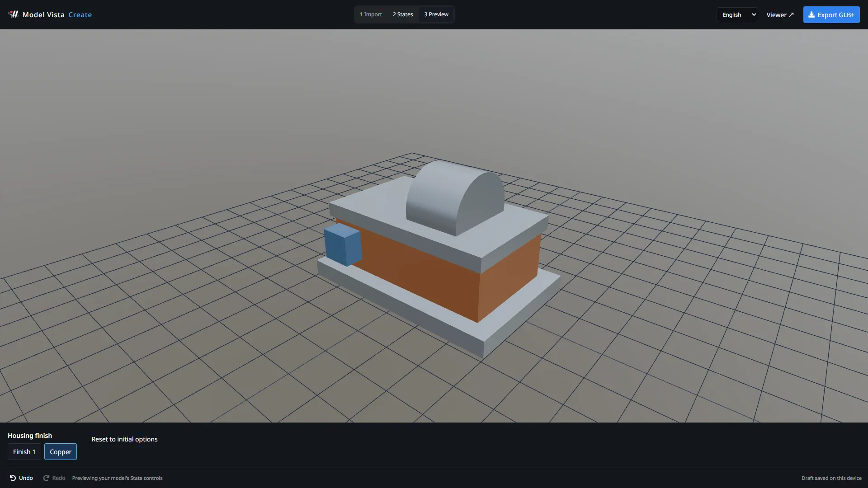Open the English language dropdown

coord(737,14)
